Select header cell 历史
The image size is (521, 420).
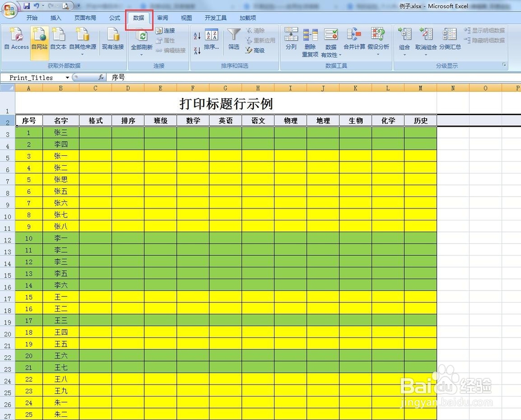[x=420, y=120]
